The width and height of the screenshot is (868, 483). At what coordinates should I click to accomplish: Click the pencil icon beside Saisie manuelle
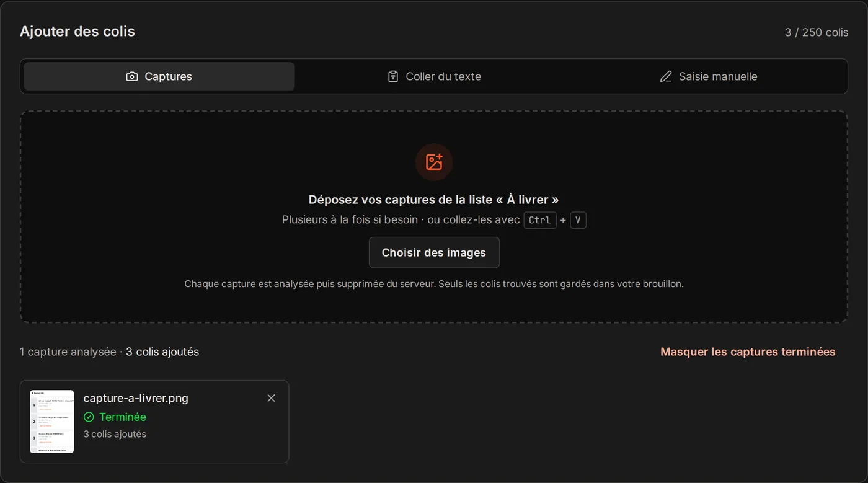click(666, 76)
